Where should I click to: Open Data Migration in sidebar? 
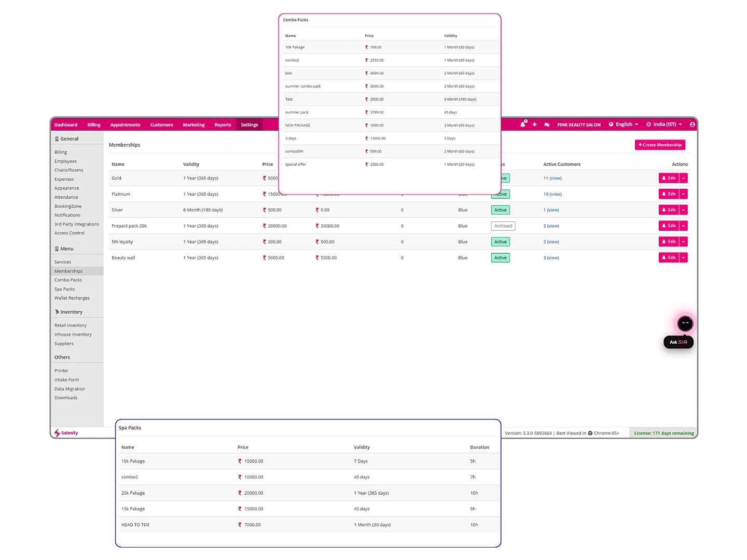pos(70,389)
